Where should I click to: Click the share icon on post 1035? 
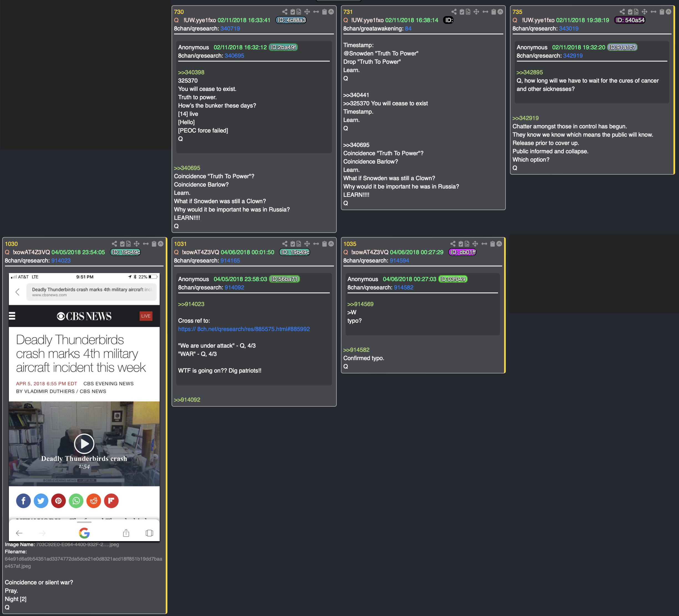(x=453, y=244)
